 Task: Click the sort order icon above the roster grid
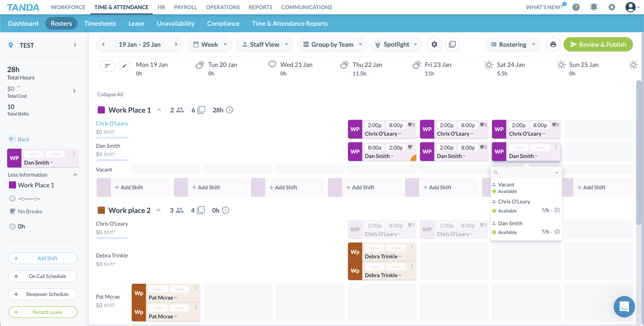108,66
